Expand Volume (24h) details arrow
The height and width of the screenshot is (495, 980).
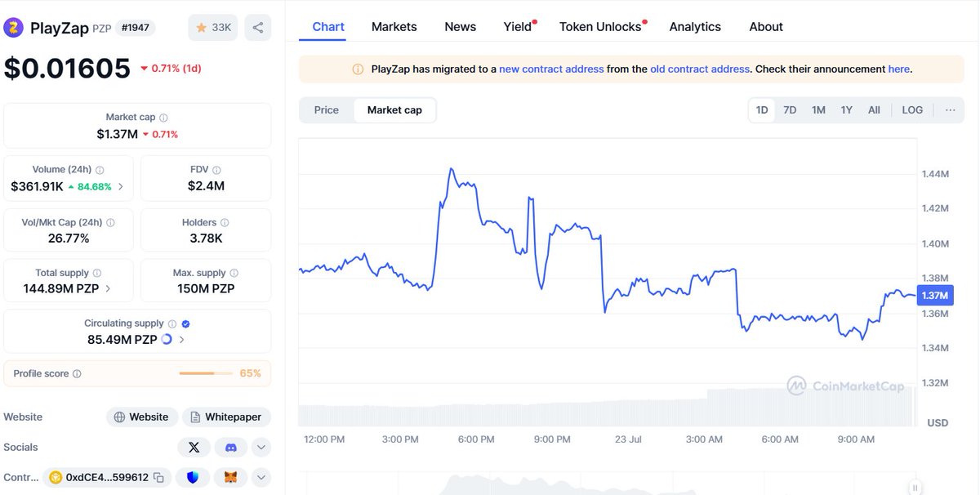point(121,186)
